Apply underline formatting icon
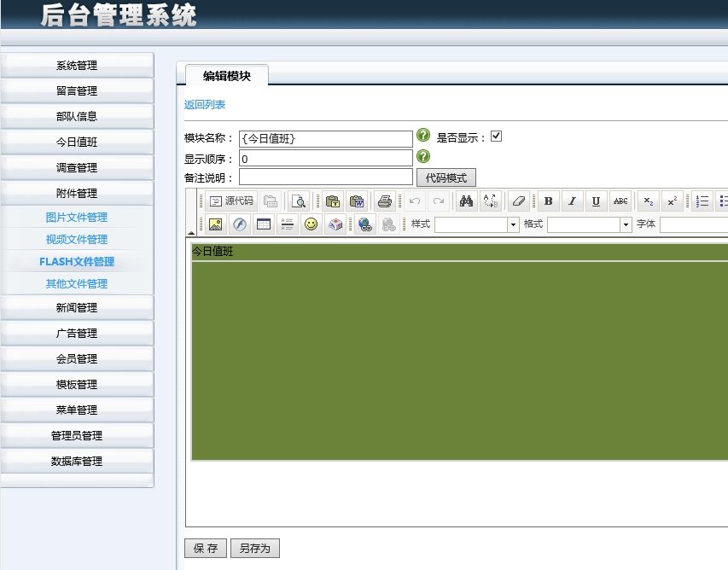Screen dimensions: 728x570 point(596,201)
